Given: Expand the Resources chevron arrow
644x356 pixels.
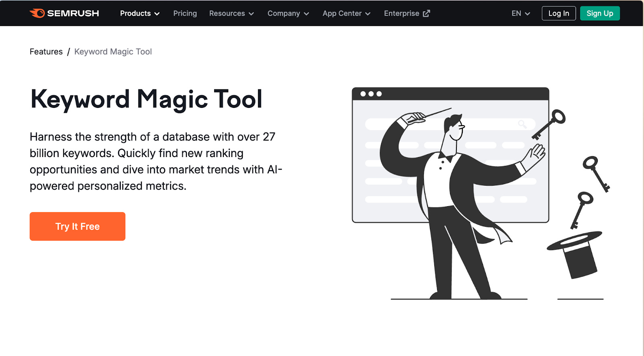Looking at the screenshot, I should click(251, 14).
